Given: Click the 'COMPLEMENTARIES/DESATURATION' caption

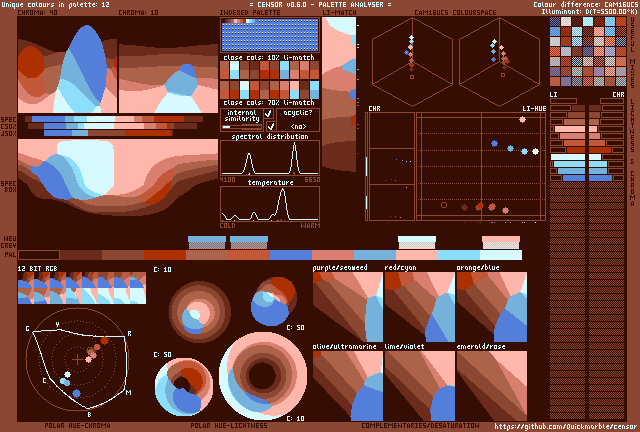Looking at the screenshot, I should 420,425.
